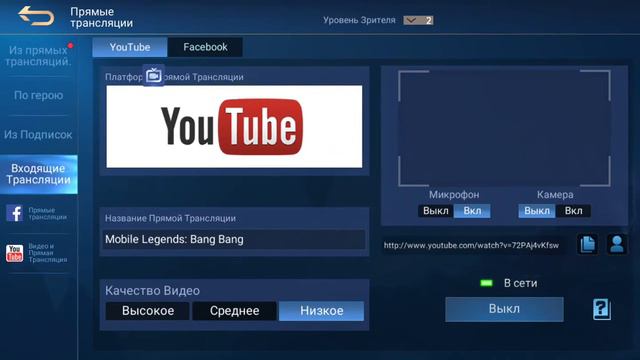Open the help question mark book icon
The width and height of the screenshot is (640, 360).
[602, 309]
